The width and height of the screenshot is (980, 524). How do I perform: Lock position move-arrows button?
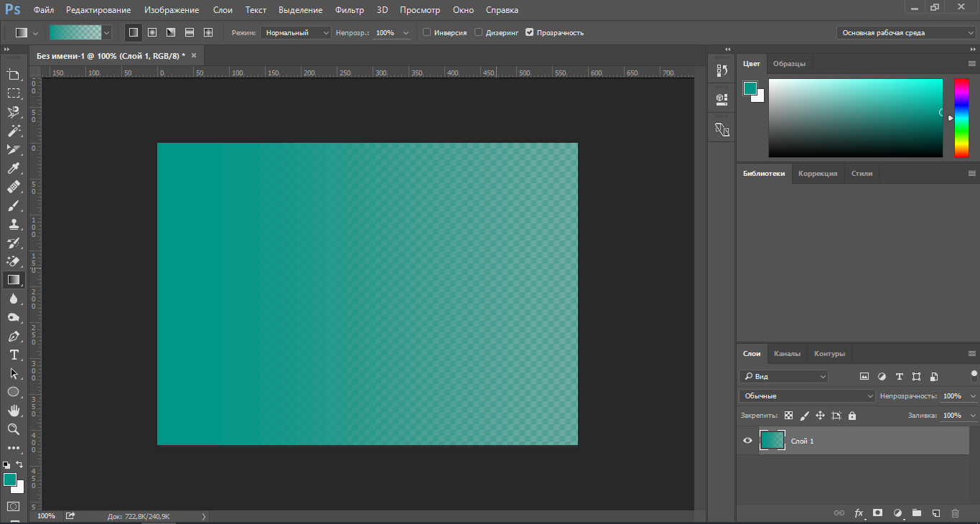tap(821, 416)
